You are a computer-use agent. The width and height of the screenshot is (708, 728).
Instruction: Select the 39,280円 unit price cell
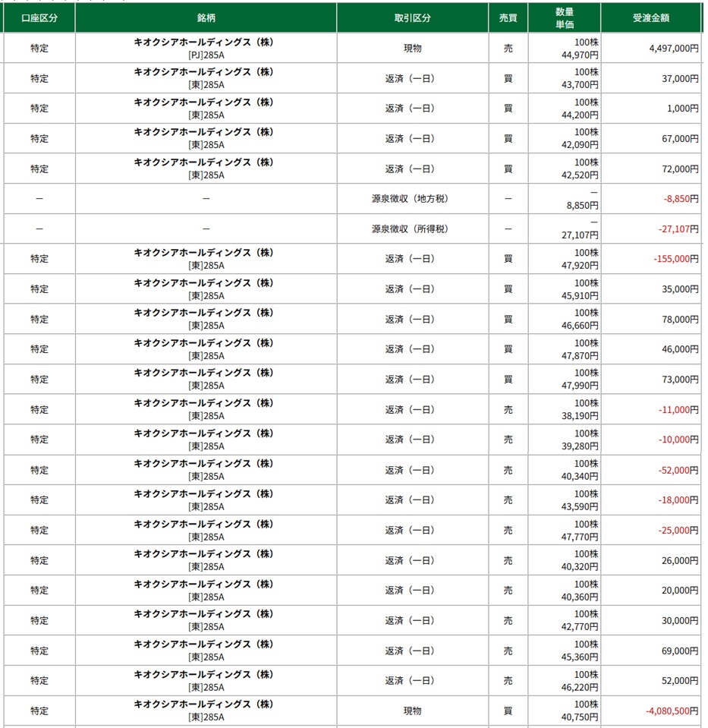tap(580, 446)
